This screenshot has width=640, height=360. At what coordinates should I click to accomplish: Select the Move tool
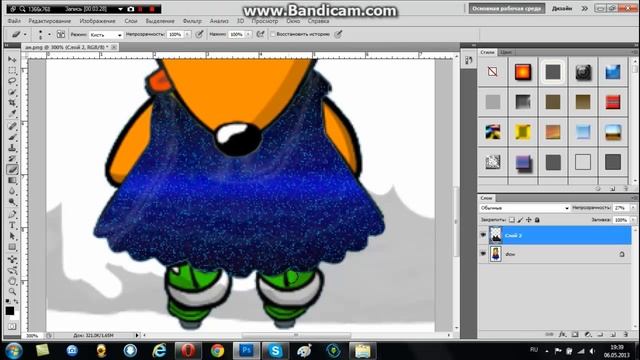(12, 60)
